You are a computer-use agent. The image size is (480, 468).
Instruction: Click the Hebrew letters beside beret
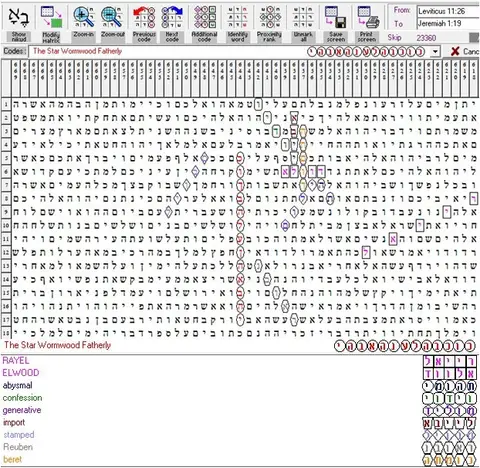click(450, 460)
